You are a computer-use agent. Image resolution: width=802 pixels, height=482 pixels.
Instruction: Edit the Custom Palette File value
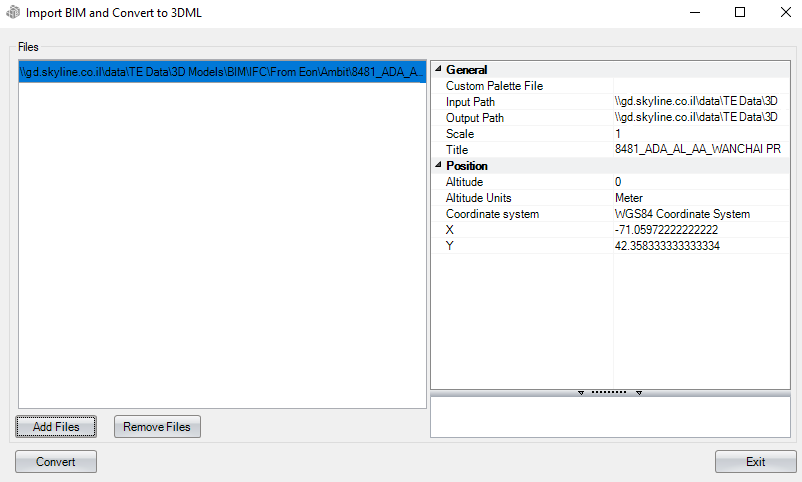point(698,86)
